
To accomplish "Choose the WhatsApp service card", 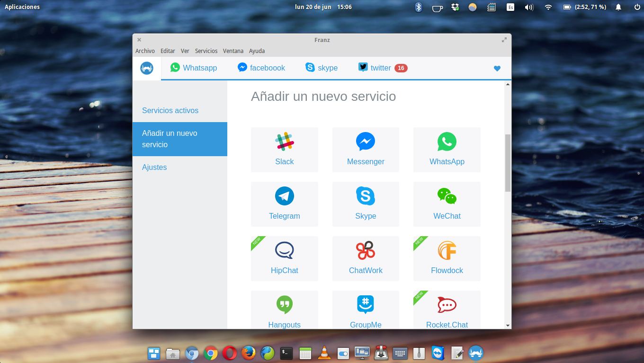I will tap(447, 150).
